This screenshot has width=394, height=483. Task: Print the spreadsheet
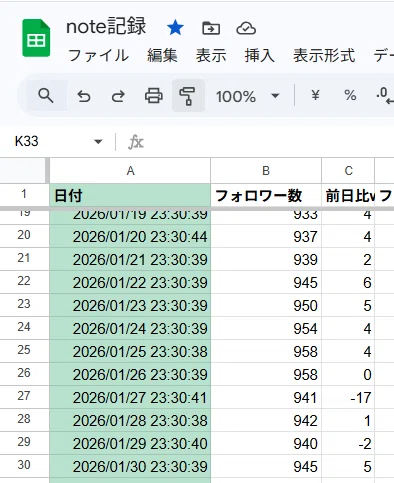154,96
